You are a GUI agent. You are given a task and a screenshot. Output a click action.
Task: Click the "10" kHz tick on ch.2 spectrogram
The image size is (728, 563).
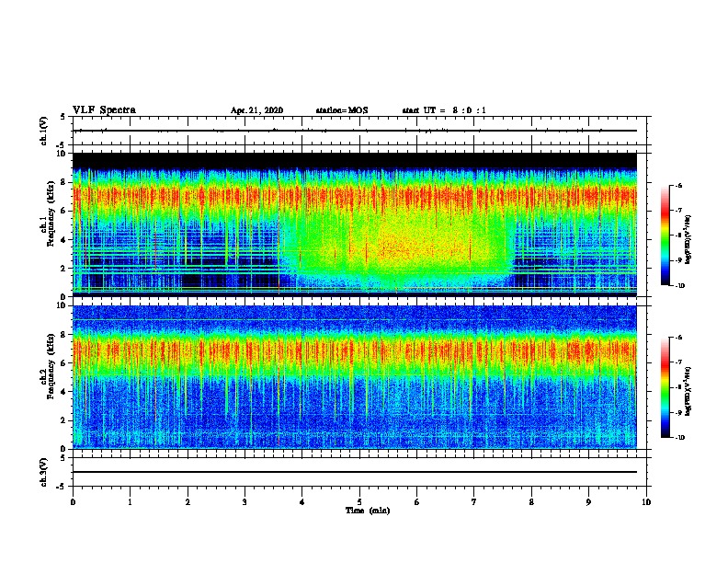62,305
